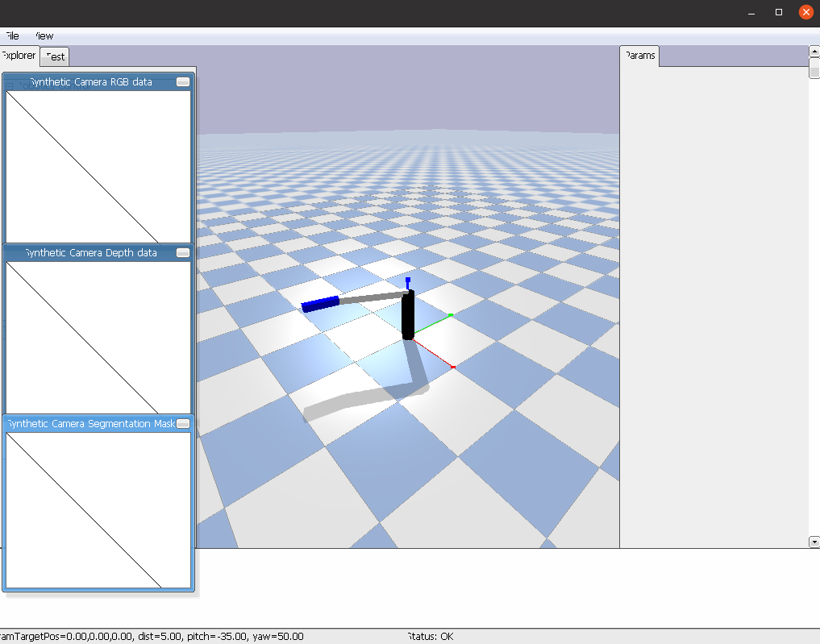Select the Explorer tab
The height and width of the screenshot is (644, 820).
[18, 56]
